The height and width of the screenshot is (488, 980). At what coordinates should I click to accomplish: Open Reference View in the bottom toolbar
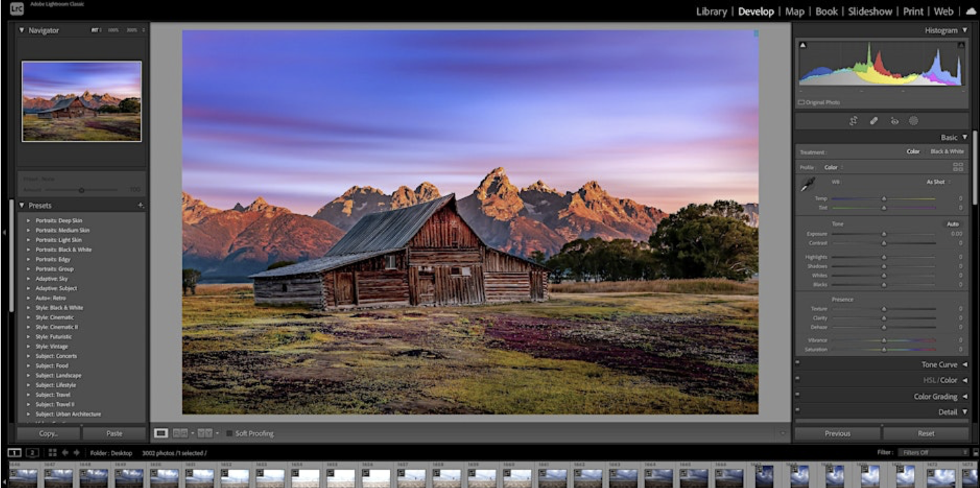pyautogui.click(x=205, y=433)
